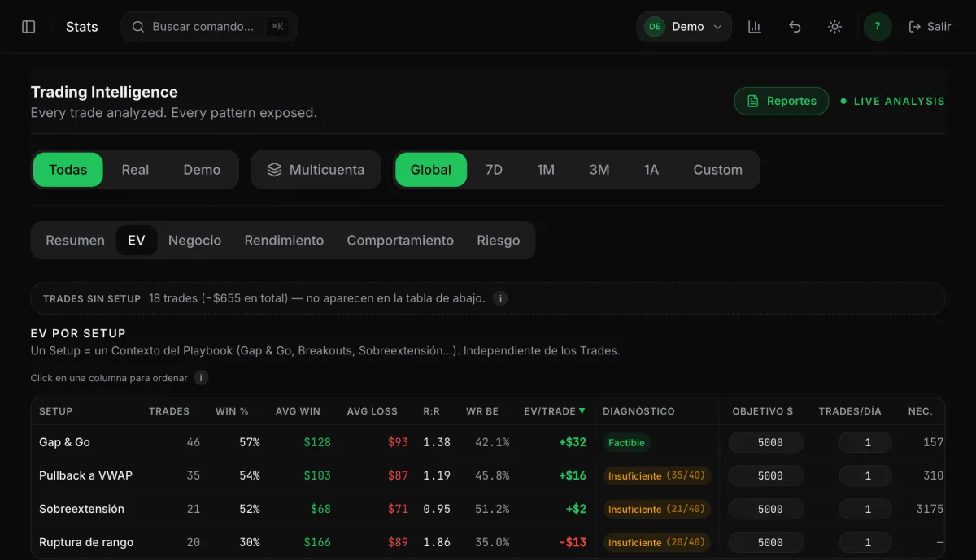Click the DE account avatar

(x=655, y=27)
